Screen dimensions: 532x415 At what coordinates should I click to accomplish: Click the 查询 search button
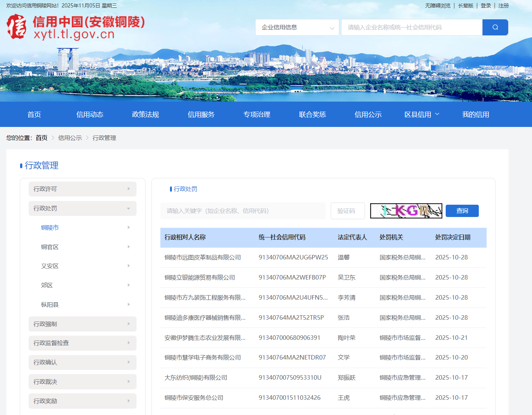point(462,211)
